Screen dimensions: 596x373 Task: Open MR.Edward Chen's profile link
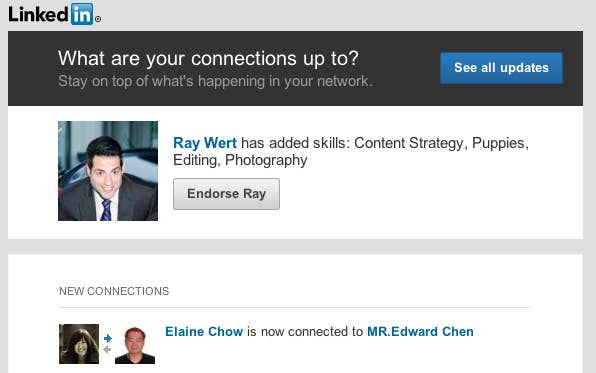point(420,332)
